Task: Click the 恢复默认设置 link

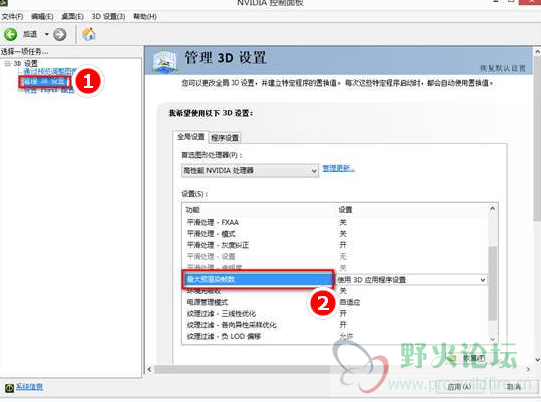Action: pos(503,68)
